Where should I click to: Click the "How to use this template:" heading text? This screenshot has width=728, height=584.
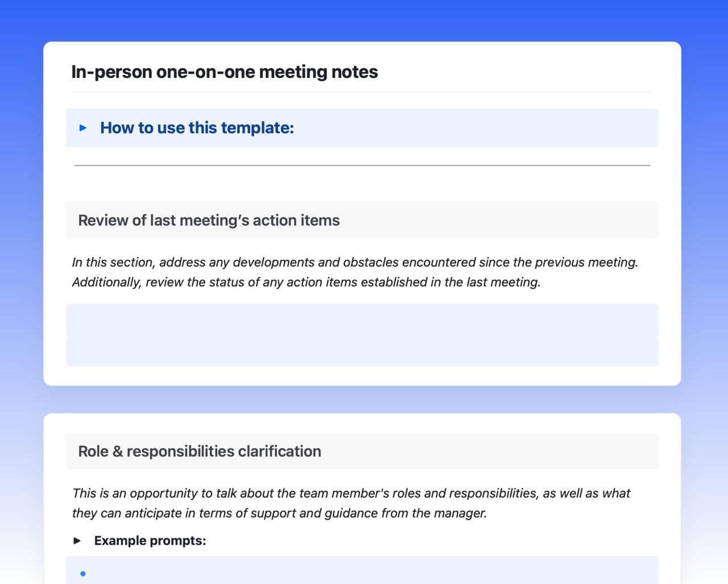coord(197,128)
